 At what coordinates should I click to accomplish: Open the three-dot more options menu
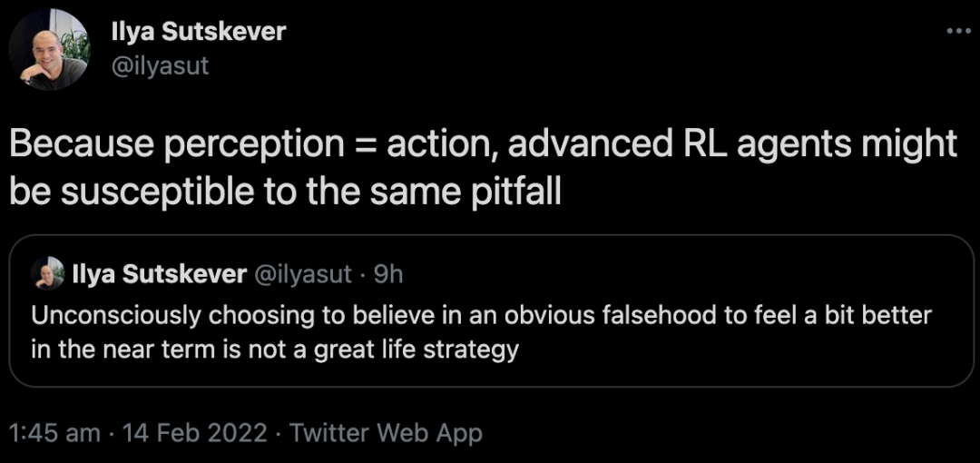[x=958, y=31]
